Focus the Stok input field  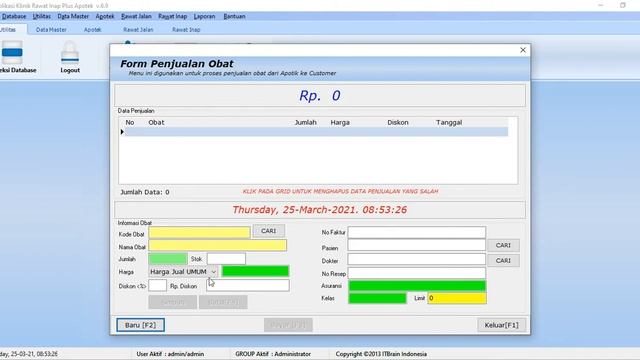pos(226,259)
